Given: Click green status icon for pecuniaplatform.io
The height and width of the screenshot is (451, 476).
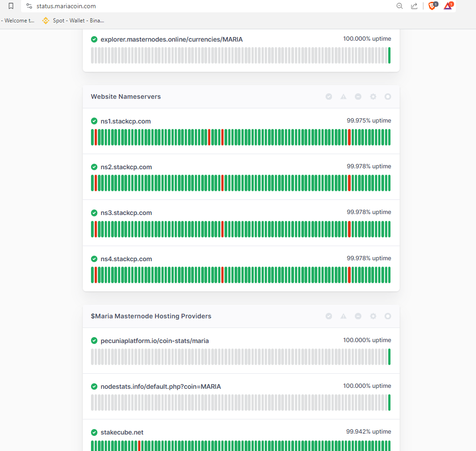Looking at the screenshot, I should coord(94,341).
